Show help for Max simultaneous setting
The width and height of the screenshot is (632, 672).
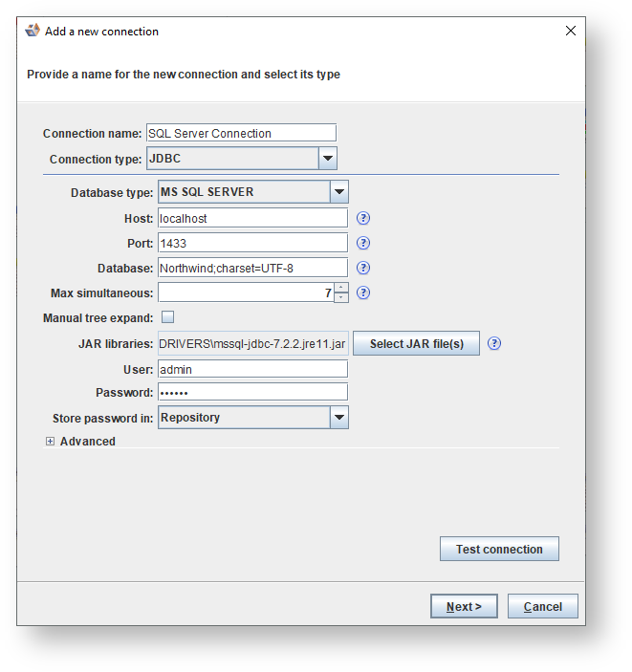tap(363, 293)
